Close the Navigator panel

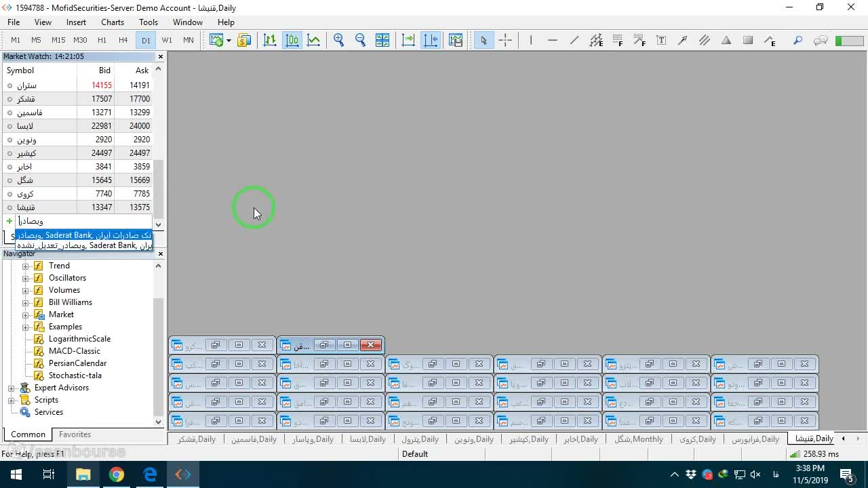click(x=160, y=253)
